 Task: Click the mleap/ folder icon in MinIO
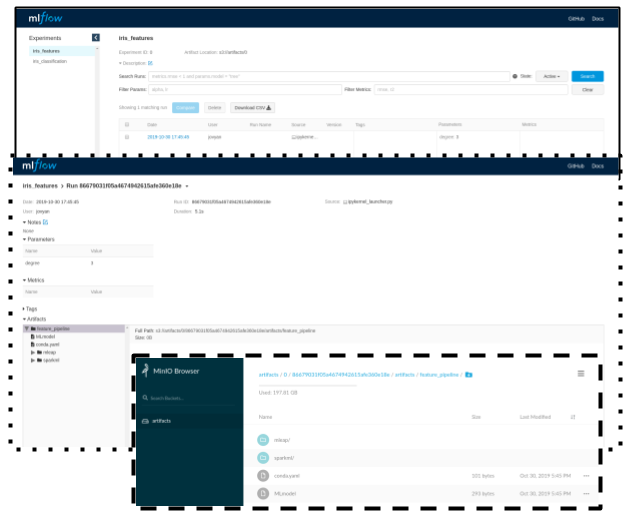[x=263, y=440]
